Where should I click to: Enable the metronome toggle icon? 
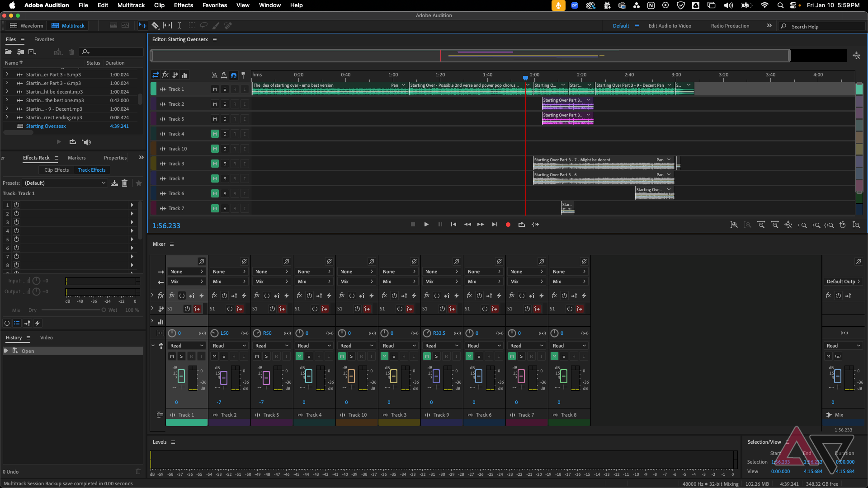point(214,75)
